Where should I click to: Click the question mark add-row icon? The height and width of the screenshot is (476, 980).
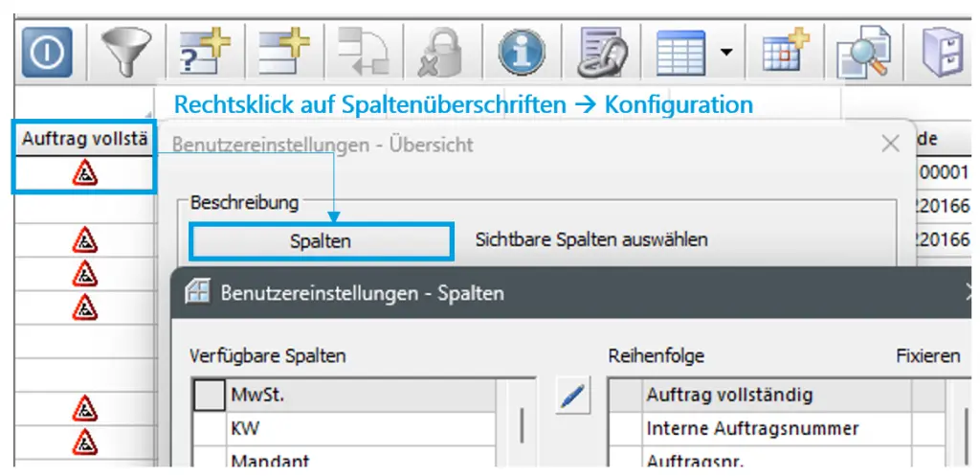(x=205, y=54)
